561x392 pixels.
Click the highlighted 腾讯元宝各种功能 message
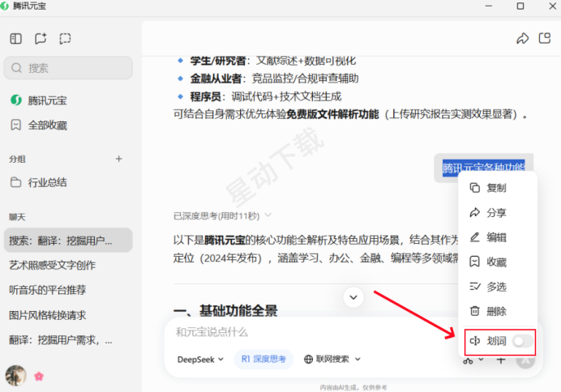pyautogui.click(x=484, y=168)
